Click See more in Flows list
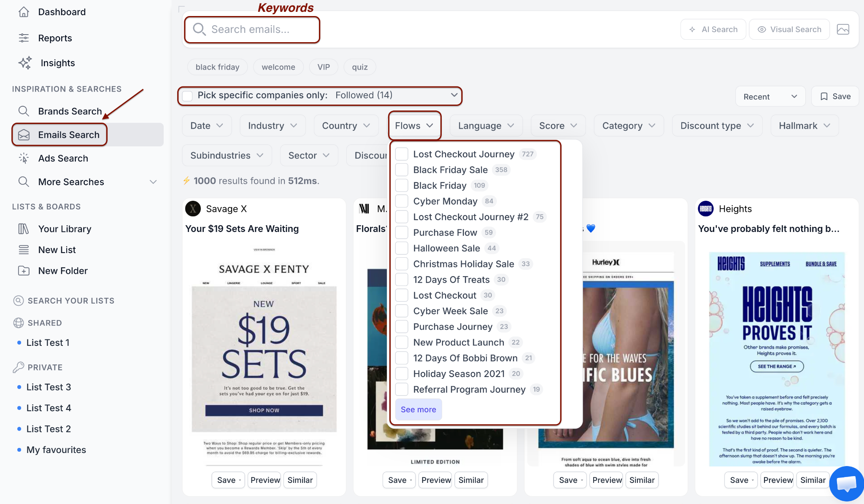864x504 pixels. [418, 410]
